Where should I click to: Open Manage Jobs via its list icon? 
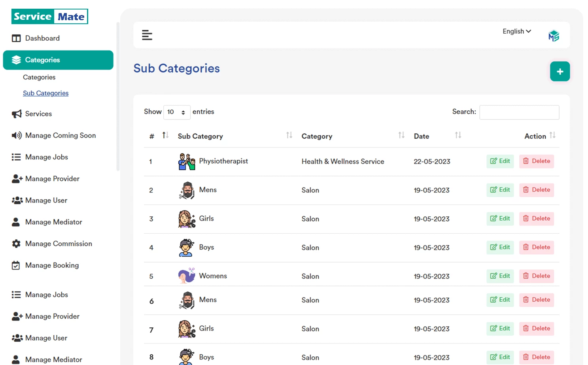(16, 157)
